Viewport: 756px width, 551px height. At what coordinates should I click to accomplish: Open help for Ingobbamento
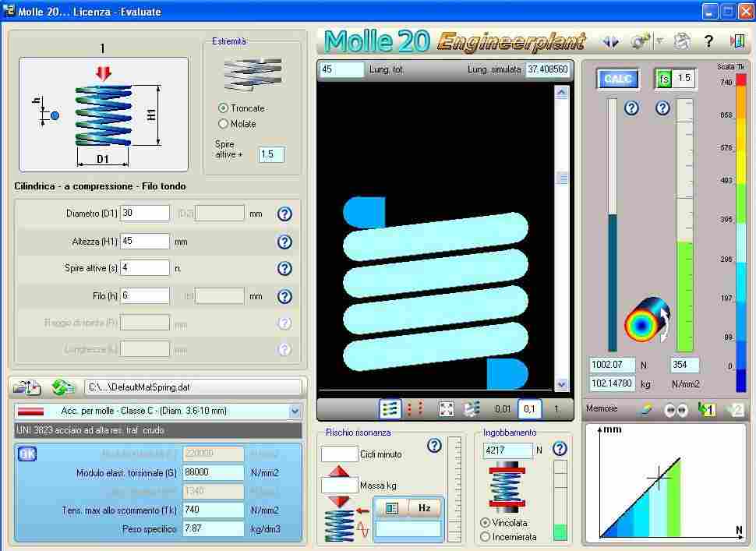(560, 449)
